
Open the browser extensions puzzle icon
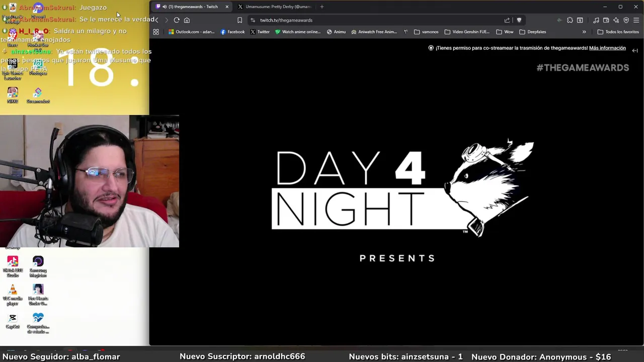570,20
